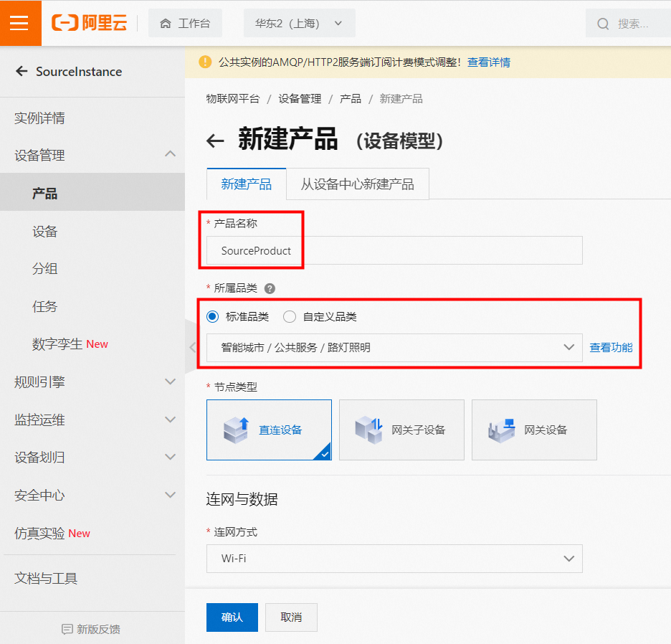The height and width of the screenshot is (644, 671).
Task: Select the 网关子设备 node type card
Action: 401,430
